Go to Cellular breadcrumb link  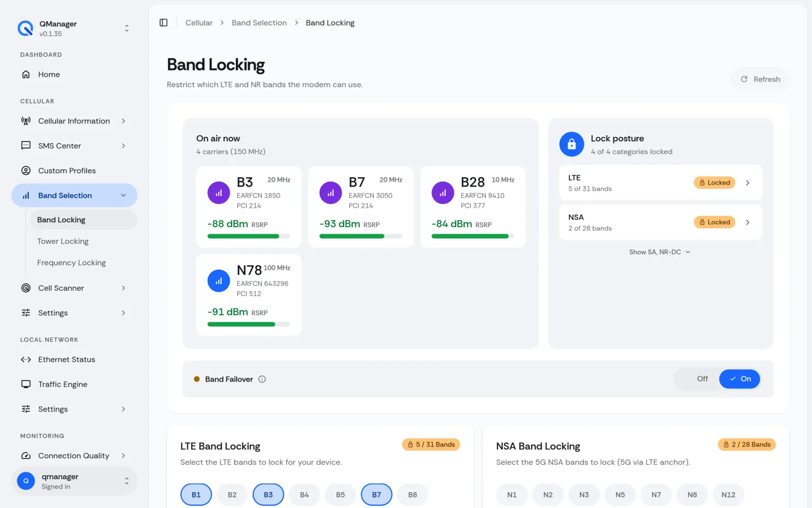pos(199,23)
